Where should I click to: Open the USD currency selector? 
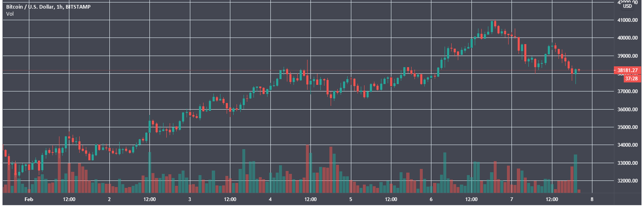pos(627,6)
